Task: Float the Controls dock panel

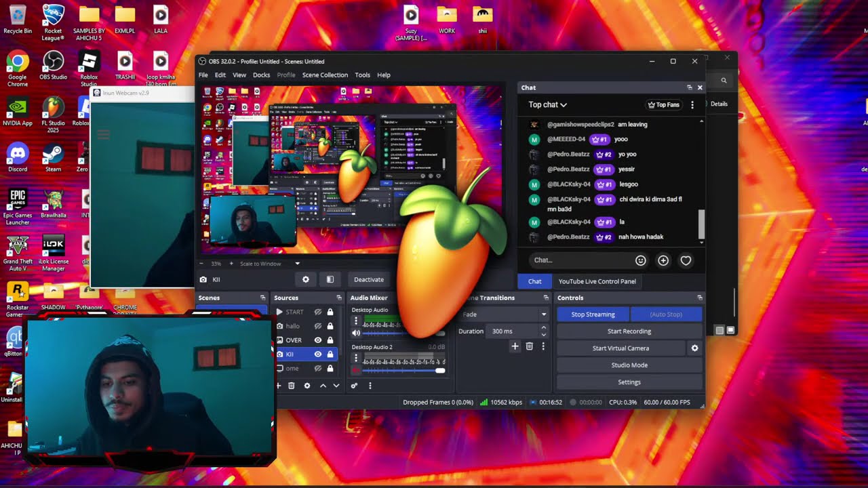Action: [x=700, y=298]
